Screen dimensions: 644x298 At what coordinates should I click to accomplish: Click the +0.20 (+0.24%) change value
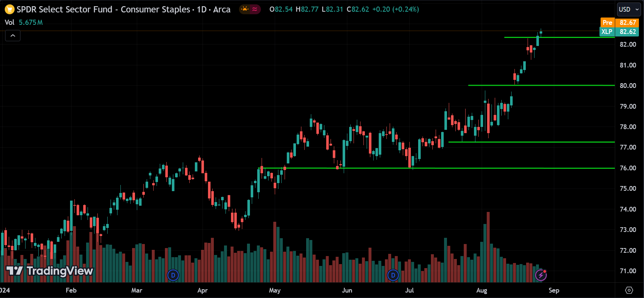tap(396, 9)
